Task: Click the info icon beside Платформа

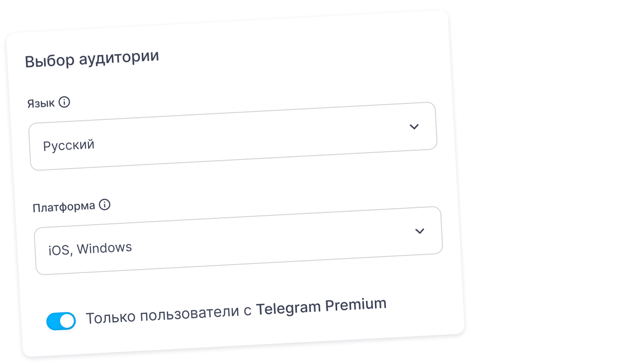Action: point(104,205)
